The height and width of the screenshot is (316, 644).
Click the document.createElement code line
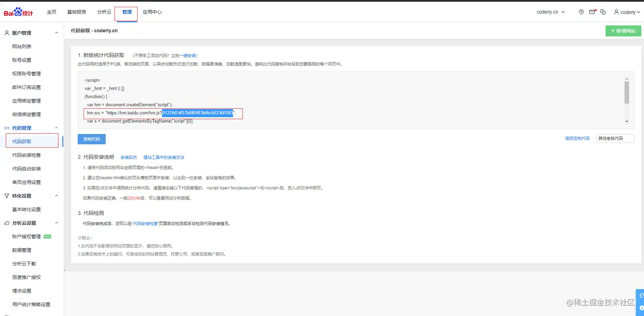click(x=129, y=105)
